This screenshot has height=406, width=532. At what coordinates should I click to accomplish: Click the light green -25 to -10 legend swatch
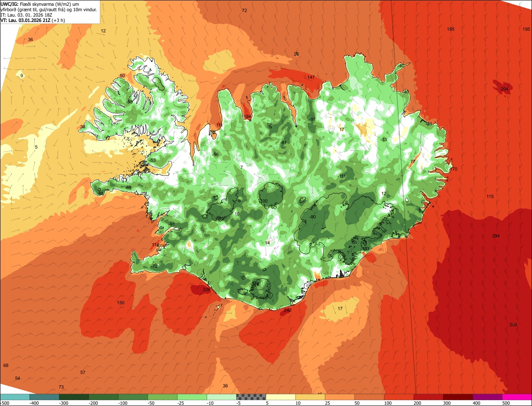[x=192, y=397]
